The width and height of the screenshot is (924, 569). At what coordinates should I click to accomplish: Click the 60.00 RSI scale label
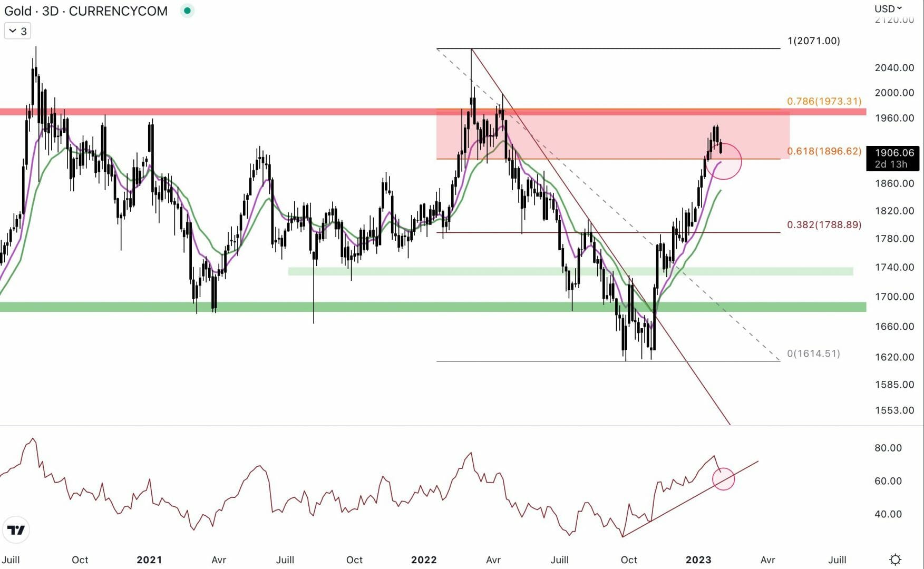(888, 481)
